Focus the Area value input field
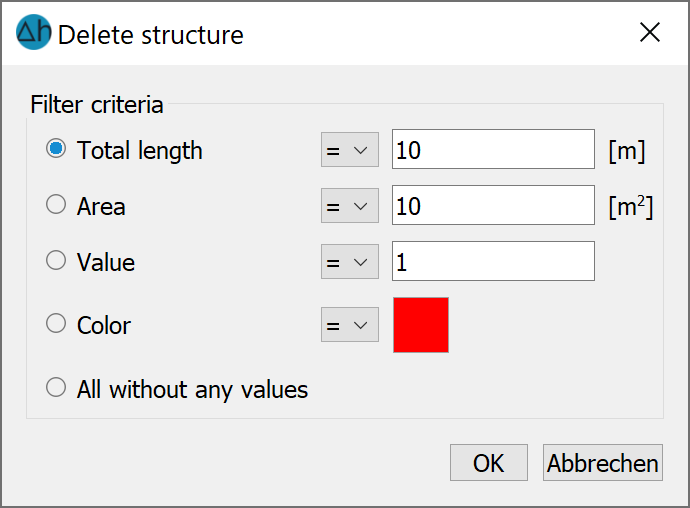The image size is (690, 508). 493,205
